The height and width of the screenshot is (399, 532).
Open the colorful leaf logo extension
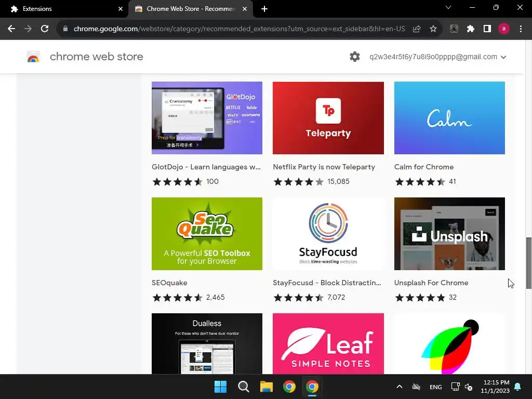pos(449,344)
